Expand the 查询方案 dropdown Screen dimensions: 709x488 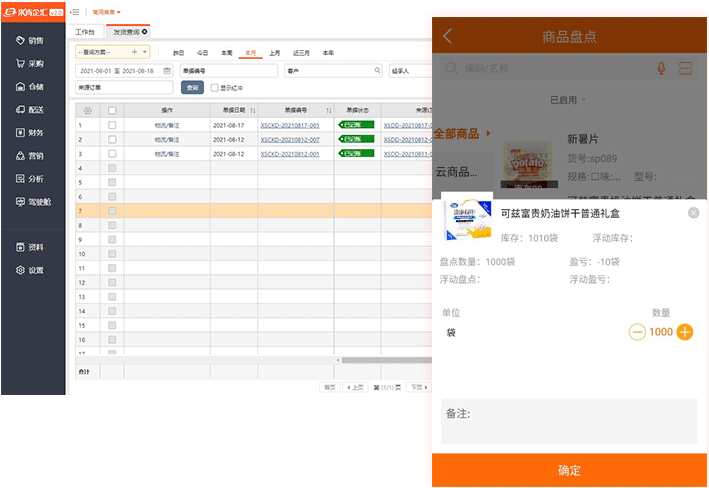click(x=144, y=52)
